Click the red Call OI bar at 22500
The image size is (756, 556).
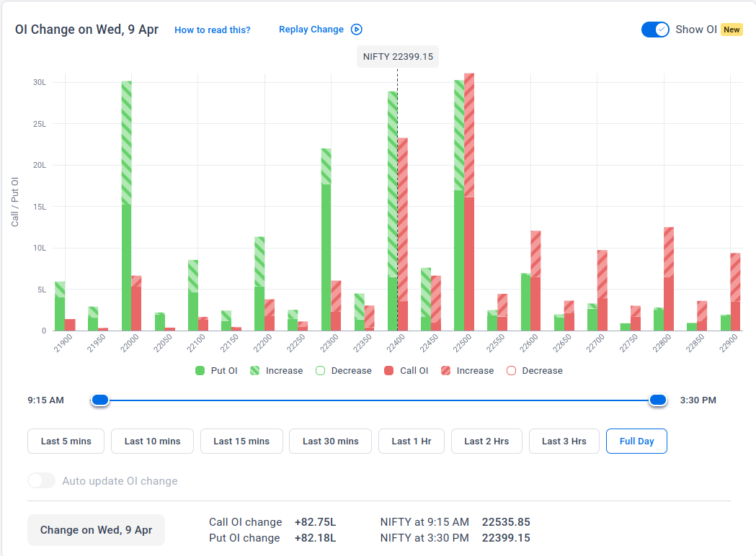point(469,202)
